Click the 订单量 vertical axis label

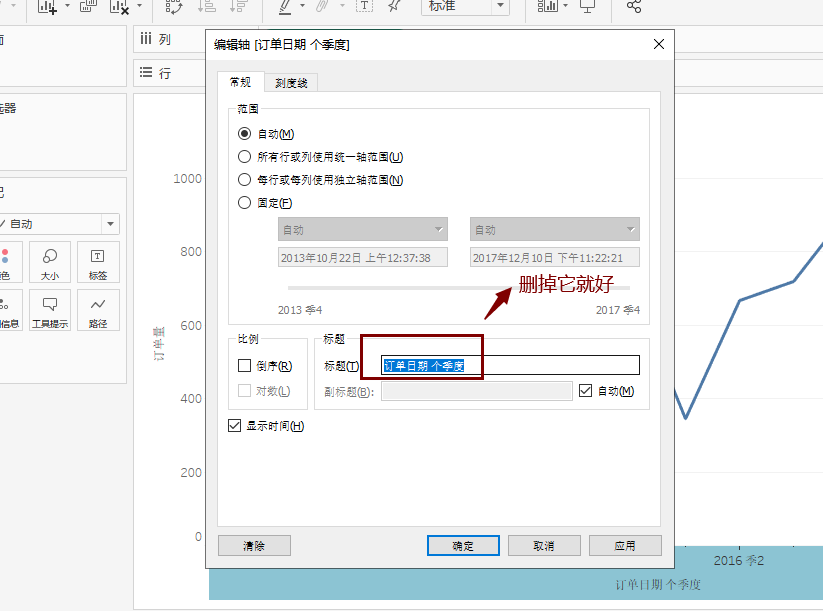(159, 344)
